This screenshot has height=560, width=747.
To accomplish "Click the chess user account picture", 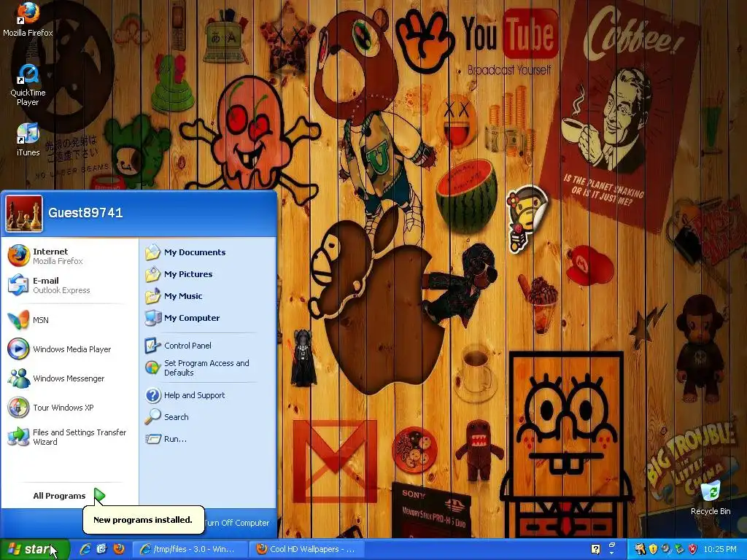I will click(x=24, y=214).
